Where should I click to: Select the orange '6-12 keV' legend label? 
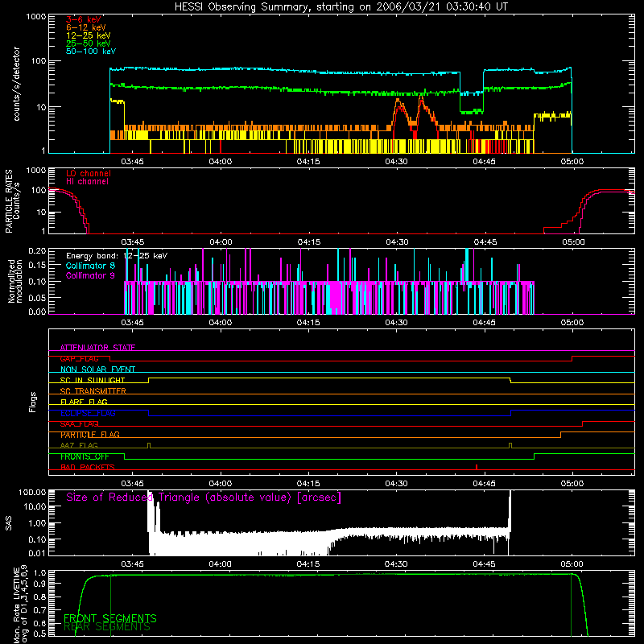point(86,27)
